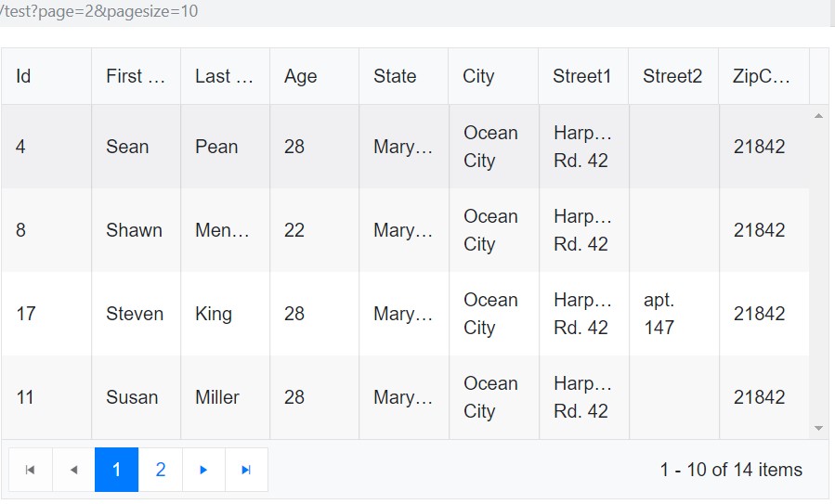Open page 2 in the pager
Viewport: 835px width, 504px height.
(160, 470)
